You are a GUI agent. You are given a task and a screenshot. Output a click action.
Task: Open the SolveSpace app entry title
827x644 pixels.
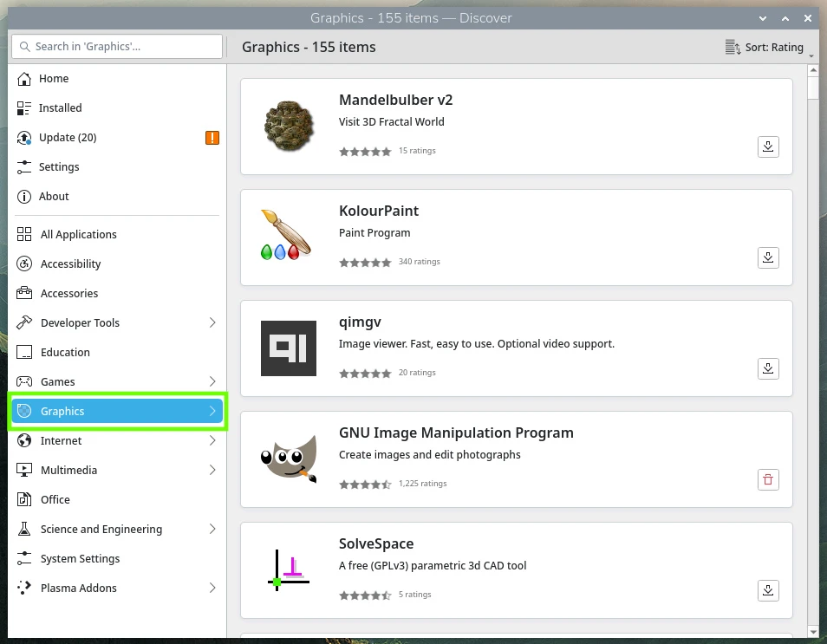(376, 543)
